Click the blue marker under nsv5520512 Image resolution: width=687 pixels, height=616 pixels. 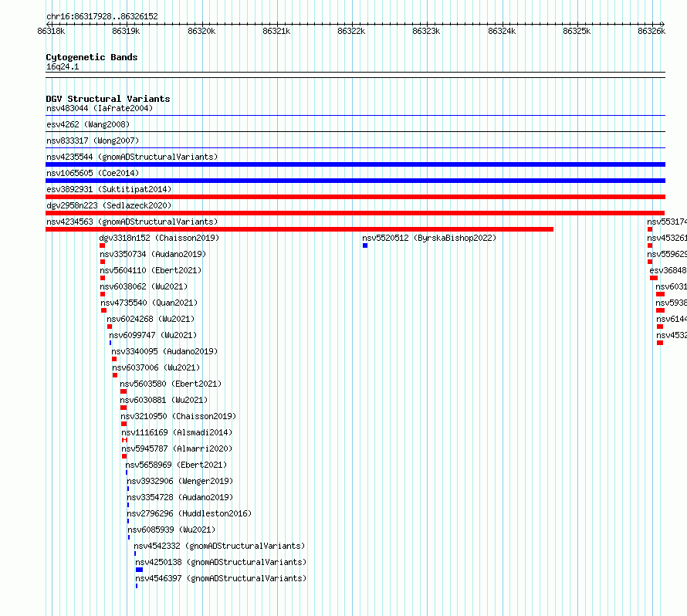coord(365,245)
